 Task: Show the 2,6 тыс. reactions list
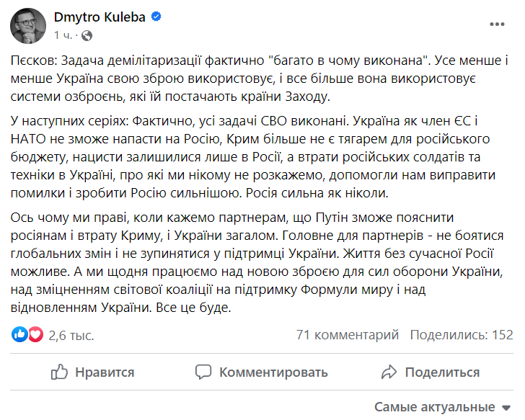click(x=71, y=335)
